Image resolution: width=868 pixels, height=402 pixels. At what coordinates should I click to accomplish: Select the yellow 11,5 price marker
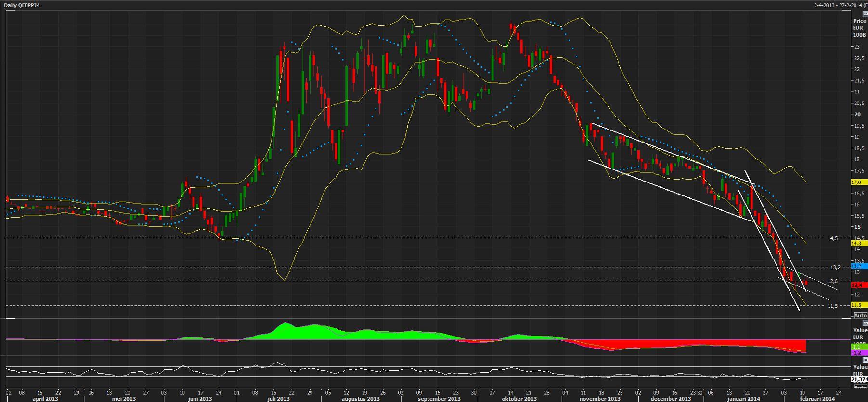tap(859, 305)
